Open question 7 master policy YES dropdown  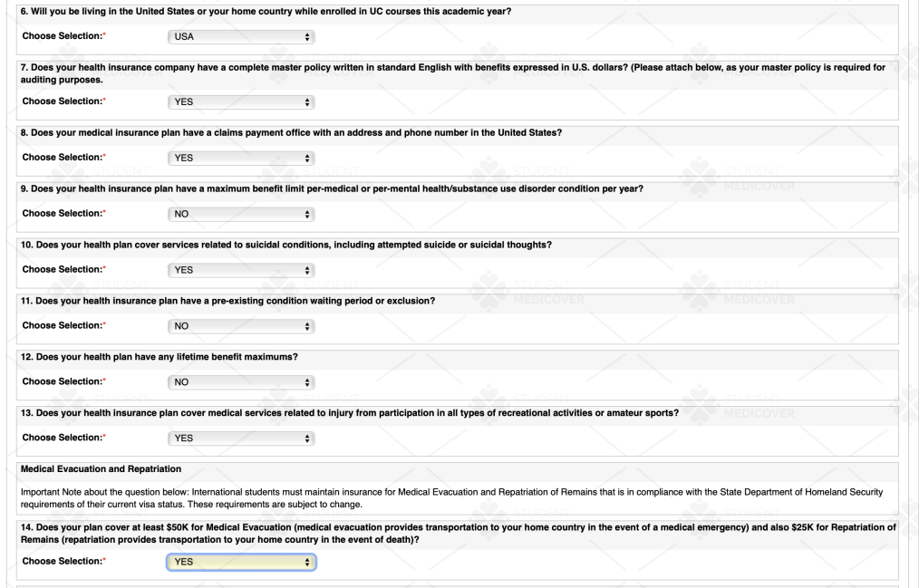(241, 101)
